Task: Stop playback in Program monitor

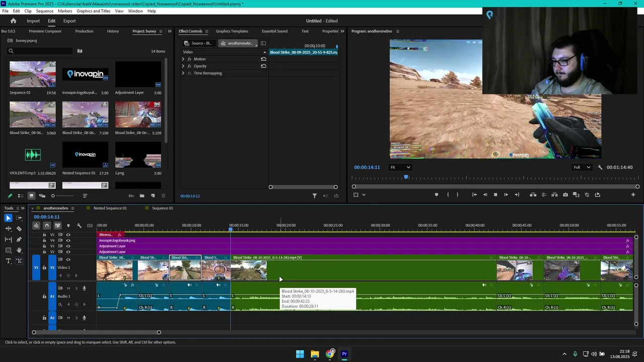Action: [496, 195]
